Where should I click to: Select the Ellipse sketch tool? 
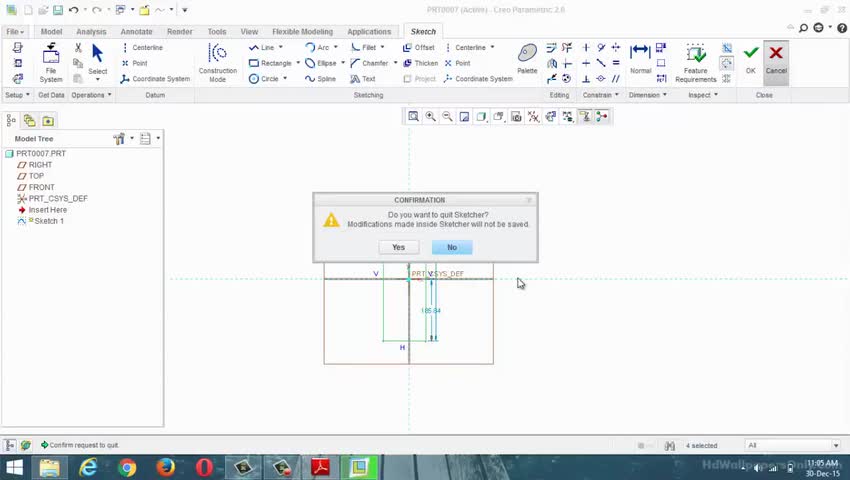[320, 63]
